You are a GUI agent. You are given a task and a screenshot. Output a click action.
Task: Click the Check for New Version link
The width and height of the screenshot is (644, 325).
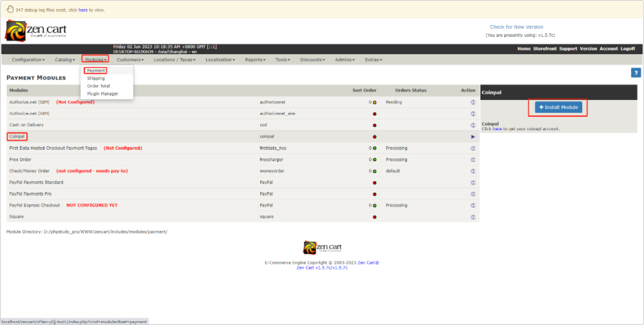[516, 27]
